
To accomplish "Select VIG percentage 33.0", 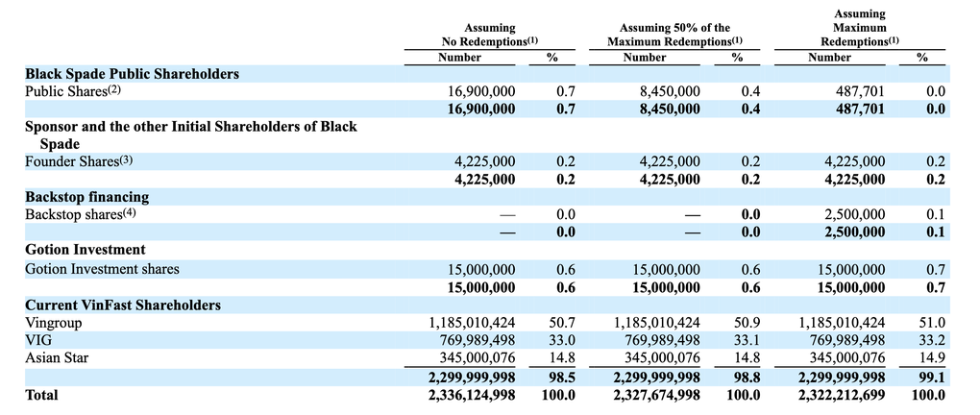I will tap(562, 341).
